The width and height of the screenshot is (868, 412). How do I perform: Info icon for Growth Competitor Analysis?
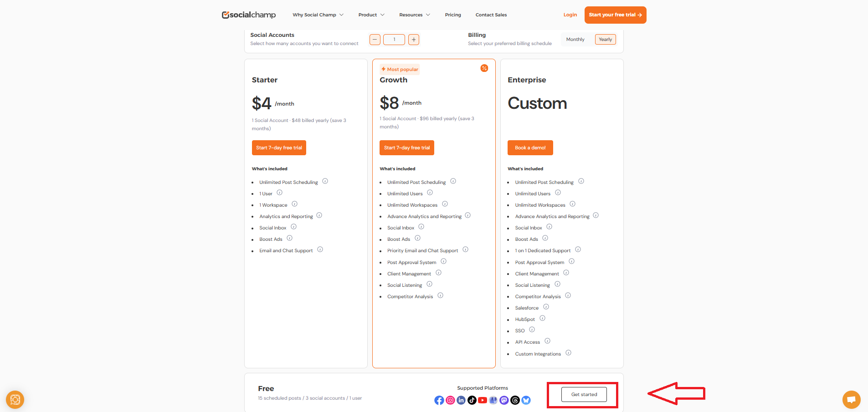click(441, 295)
